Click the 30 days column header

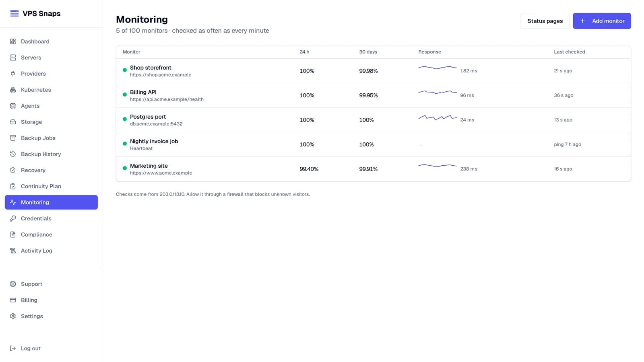click(x=368, y=52)
